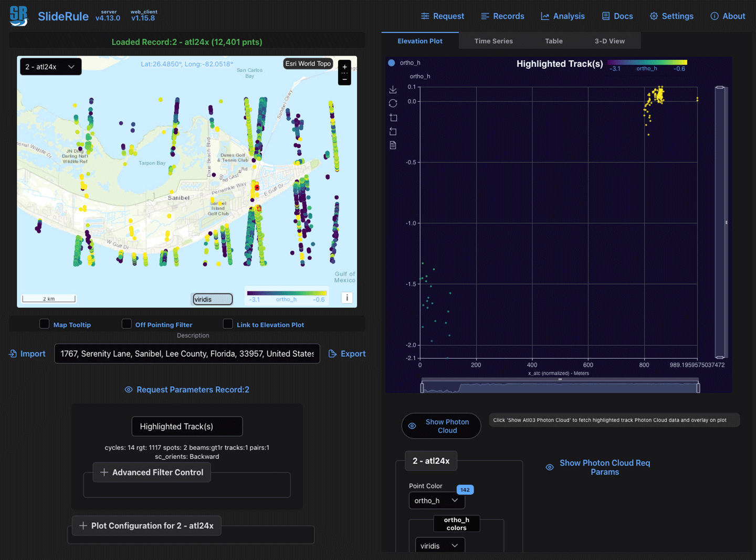The width and height of the screenshot is (756, 560).
Task: Enable the Map Tooltip checkbox
Action: pyautogui.click(x=45, y=324)
